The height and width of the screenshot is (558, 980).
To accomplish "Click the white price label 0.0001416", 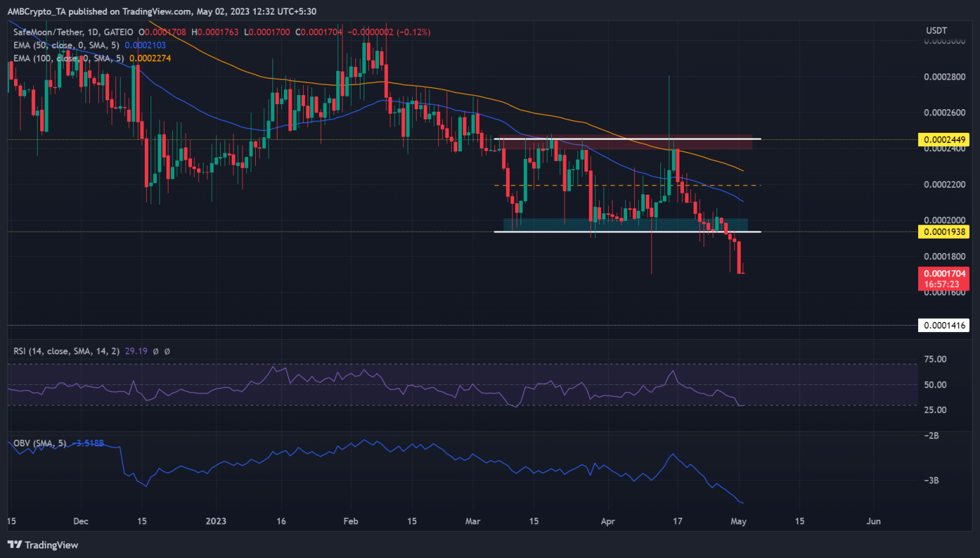I will 944,326.
